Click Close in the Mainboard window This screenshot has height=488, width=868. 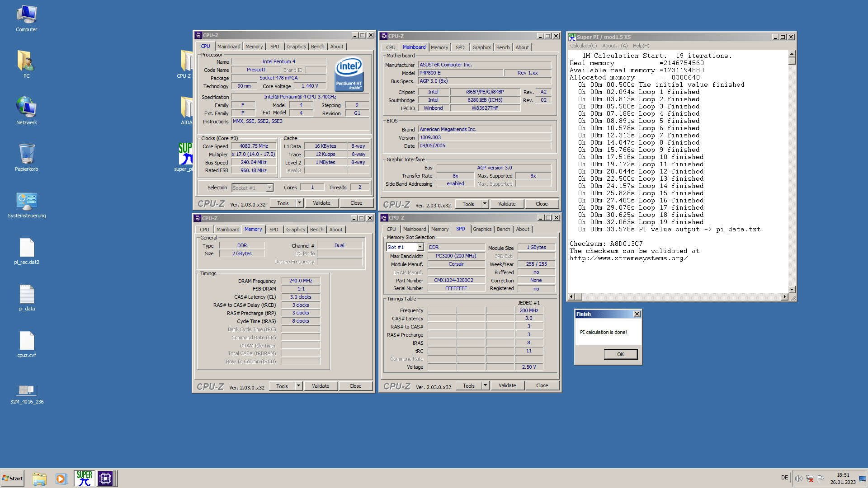[542, 204]
